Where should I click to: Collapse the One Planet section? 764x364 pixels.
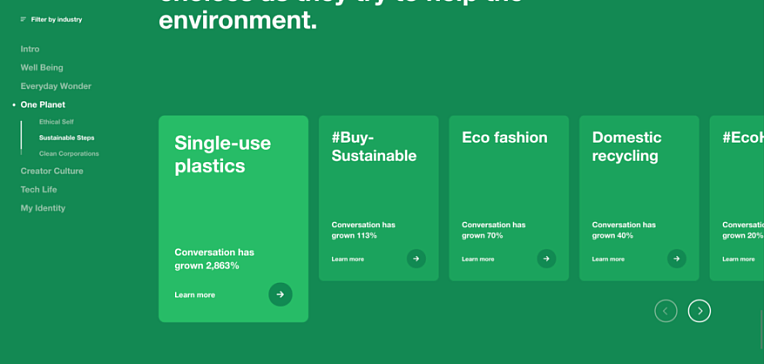point(43,105)
